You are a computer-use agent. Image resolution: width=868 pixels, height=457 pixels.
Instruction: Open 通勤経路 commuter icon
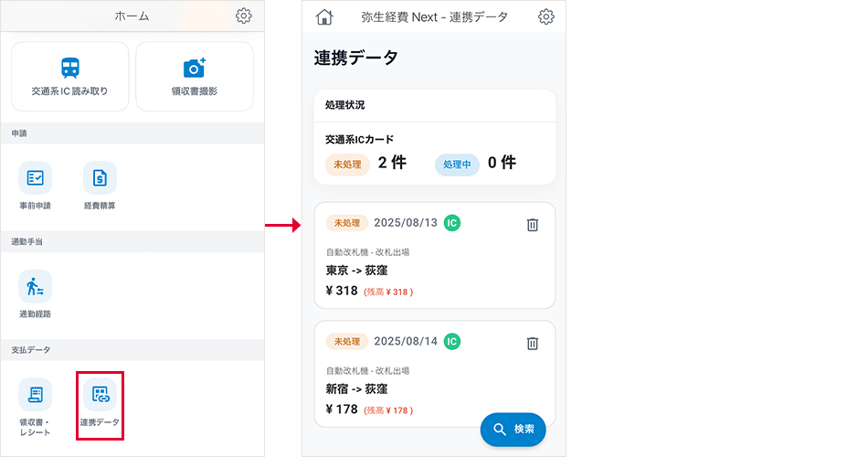click(x=36, y=286)
